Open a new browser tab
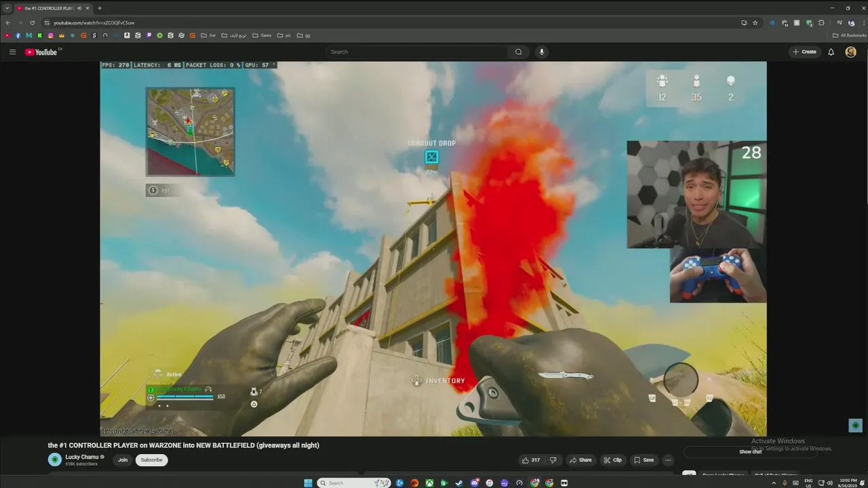 (100, 8)
